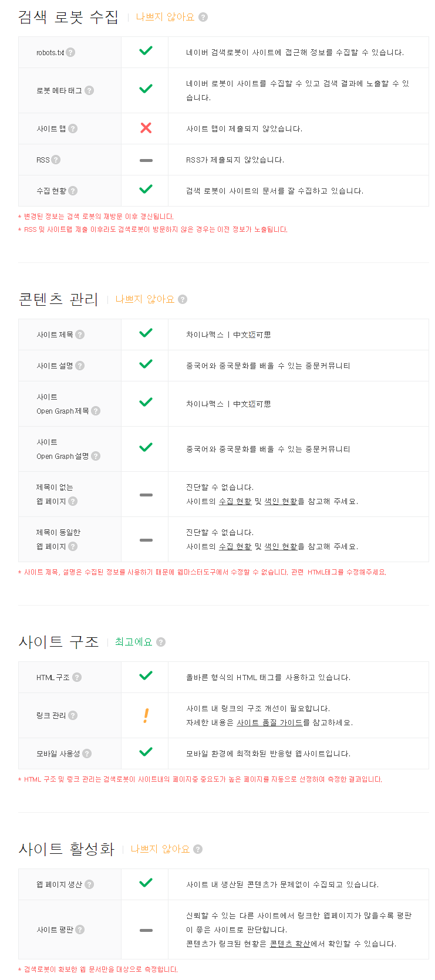Open help tooltip for 로봇 메타 태그
The width and height of the screenshot is (435, 980).
tap(89, 90)
